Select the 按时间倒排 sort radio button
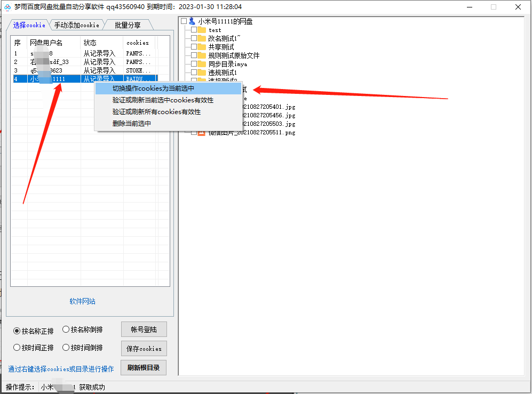This screenshot has width=532, height=394. click(x=67, y=347)
